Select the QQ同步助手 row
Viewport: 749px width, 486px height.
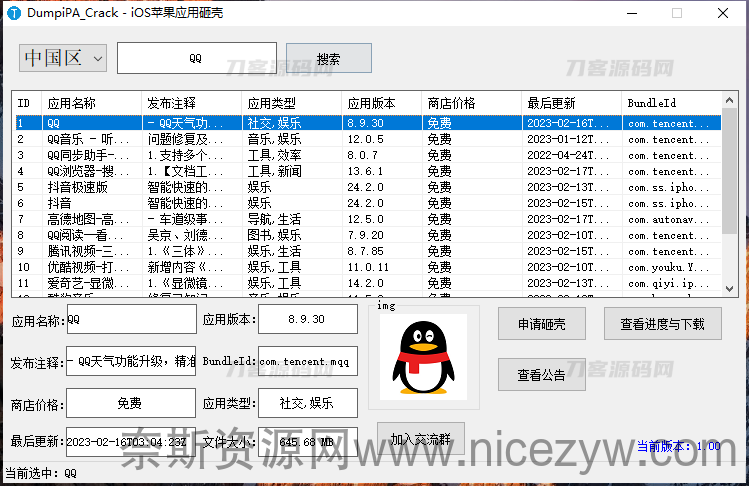[x=368, y=155]
